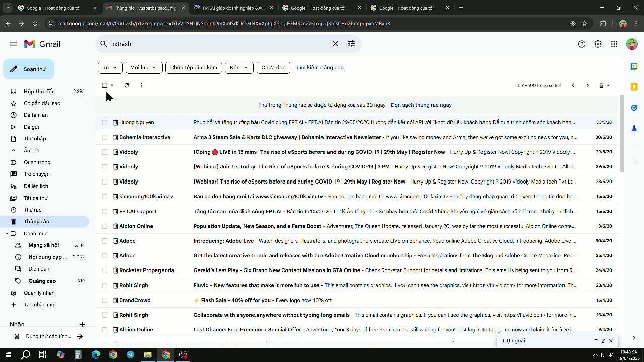Screen dimensions: 644x362
Task: Open Windows Start menu
Action: click(8, 355)
